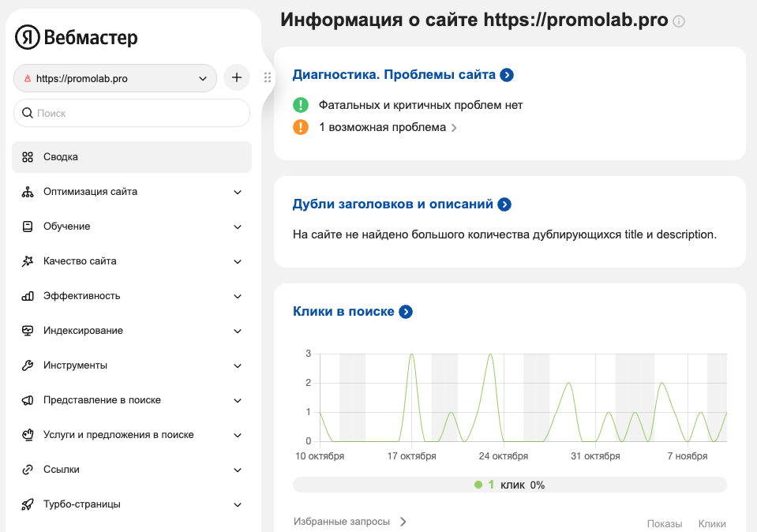Click info icon next to page title
Viewport: 757px width, 532px height.
679,21
